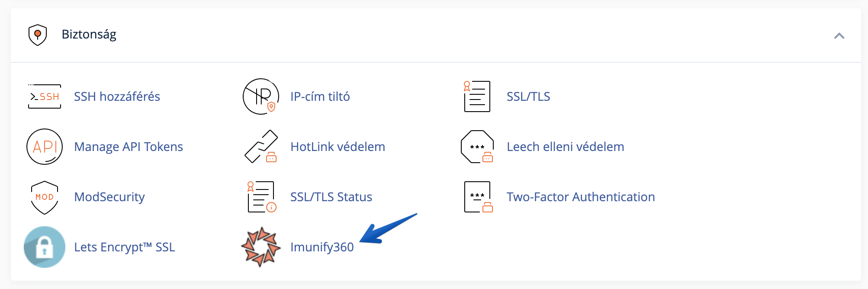Open the ModSecurity shield icon
The width and height of the screenshot is (868, 289).
pyautogui.click(x=45, y=197)
